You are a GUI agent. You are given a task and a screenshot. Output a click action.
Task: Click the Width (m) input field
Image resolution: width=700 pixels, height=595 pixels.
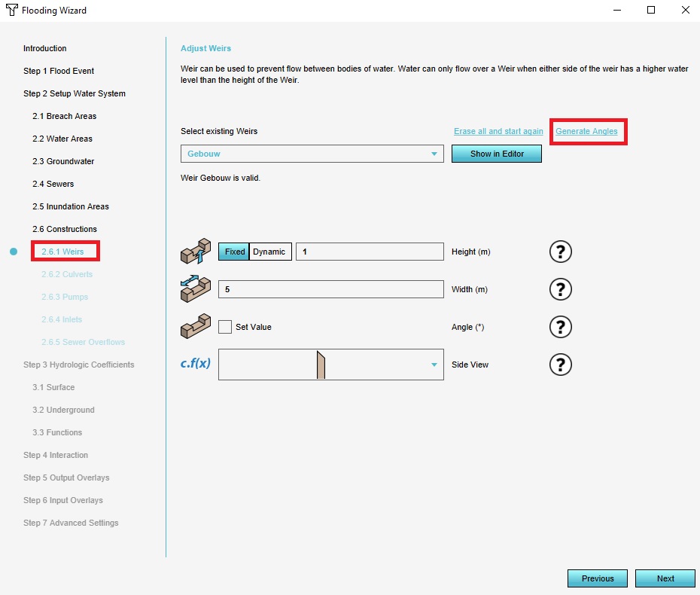(x=331, y=289)
